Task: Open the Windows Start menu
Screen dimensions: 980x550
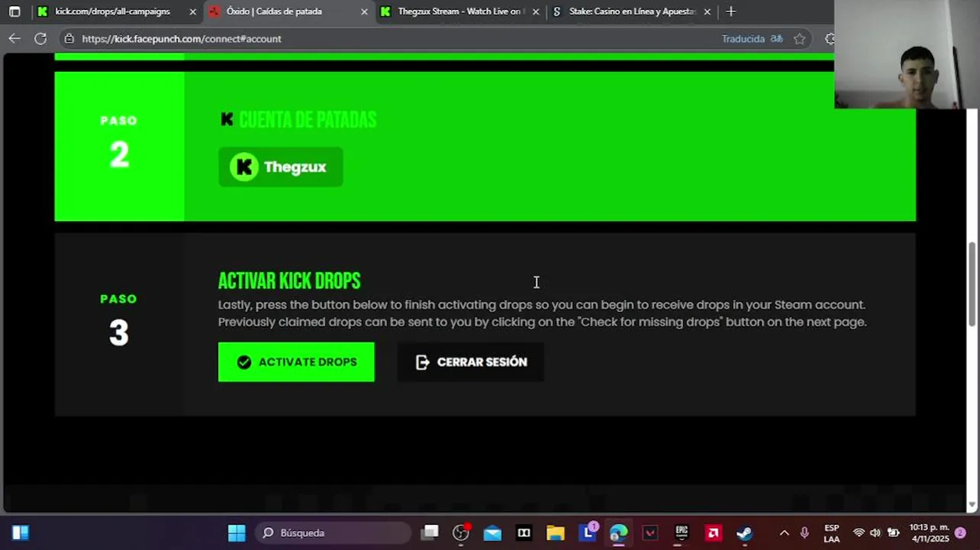Action: [237, 532]
